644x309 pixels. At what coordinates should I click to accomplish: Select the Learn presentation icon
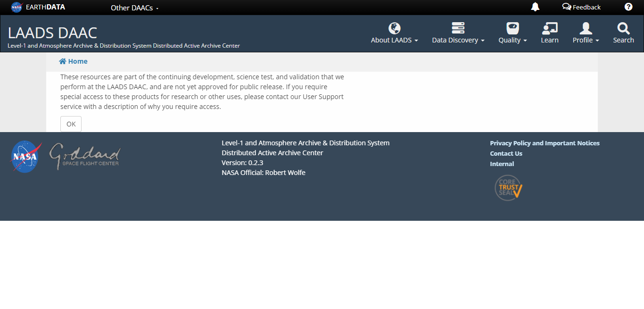tap(550, 28)
